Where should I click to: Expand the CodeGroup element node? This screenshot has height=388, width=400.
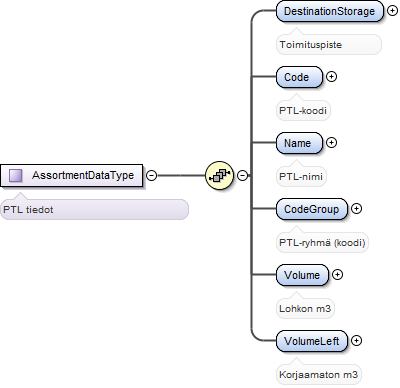click(356, 209)
